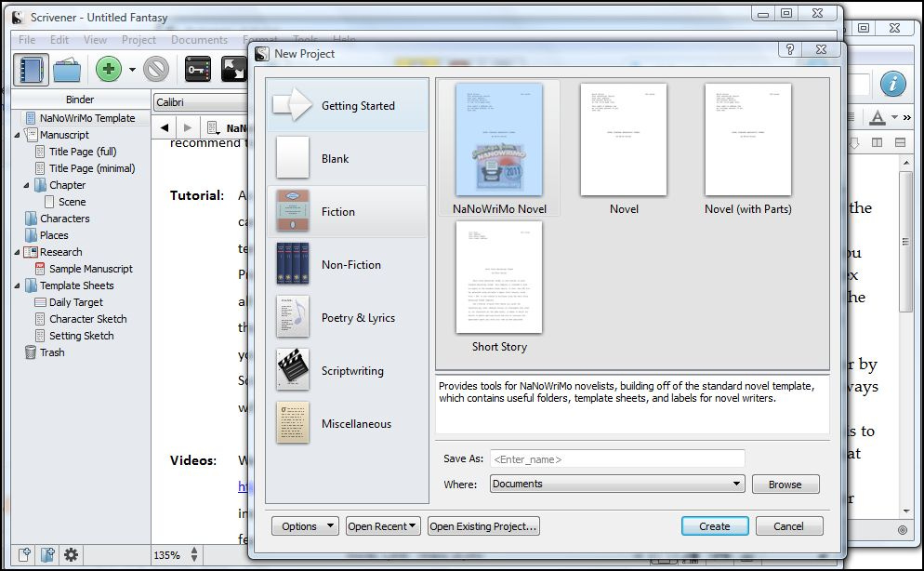This screenshot has height=571, width=924.
Task: Click the split editor icon in header
Action: point(877,142)
